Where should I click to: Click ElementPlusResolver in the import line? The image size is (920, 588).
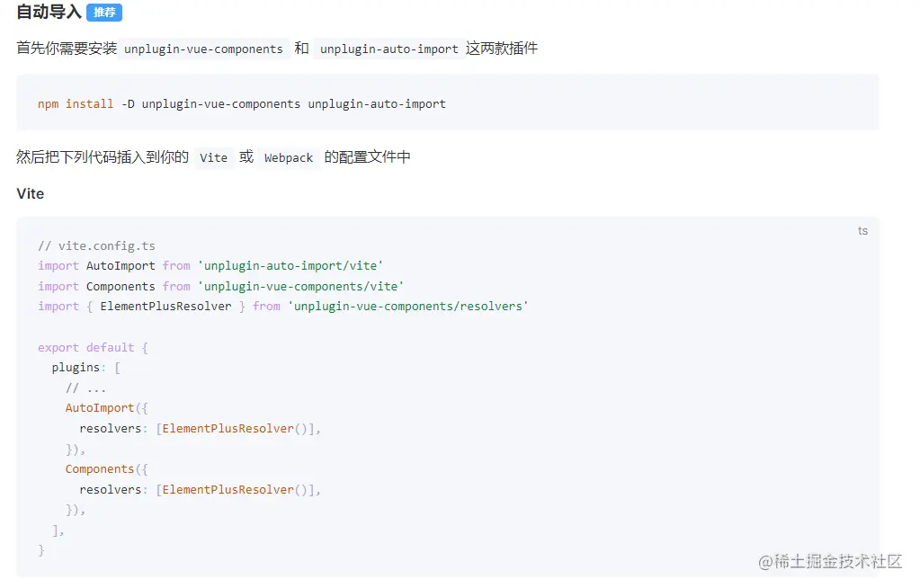pos(166,307)
